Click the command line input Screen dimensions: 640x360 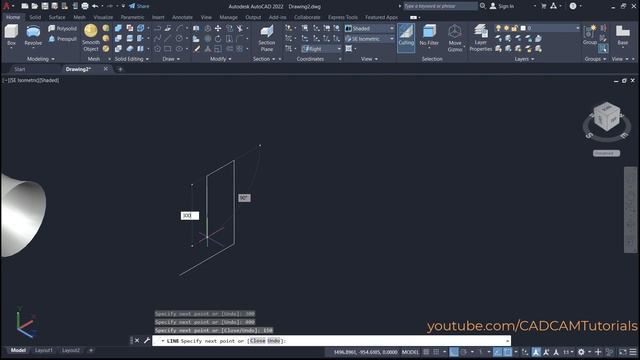[331, 341]
